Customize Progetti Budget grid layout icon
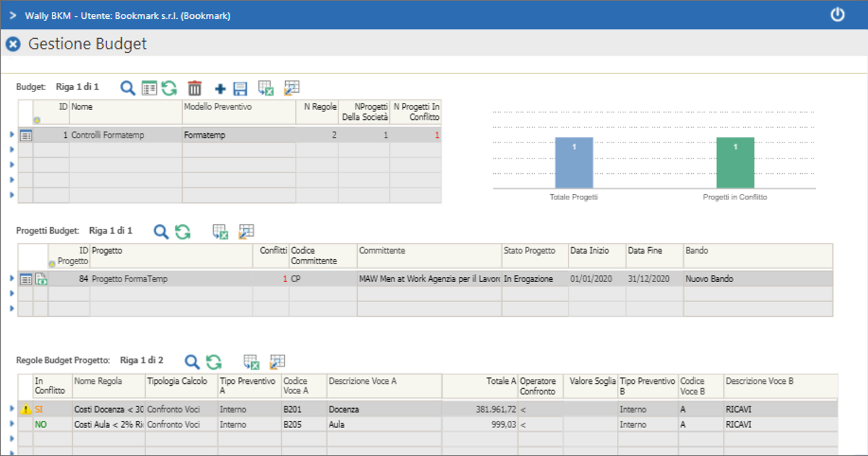Image resolution: width=868 pixels, height=456 pixels. point(246,231)
